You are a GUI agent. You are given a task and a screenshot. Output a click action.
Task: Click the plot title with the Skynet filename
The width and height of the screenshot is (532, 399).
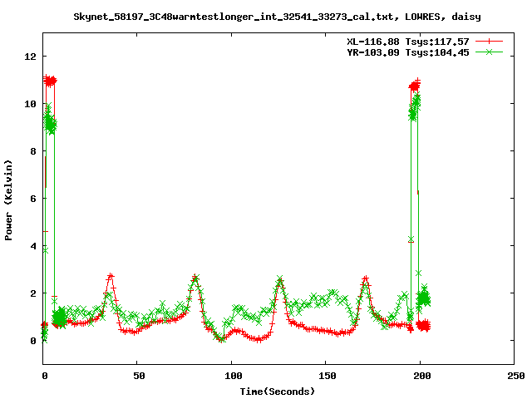point(277,17)
